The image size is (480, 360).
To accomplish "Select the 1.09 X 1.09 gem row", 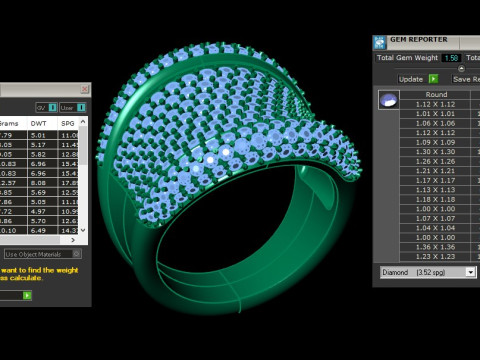I will 435,142.
